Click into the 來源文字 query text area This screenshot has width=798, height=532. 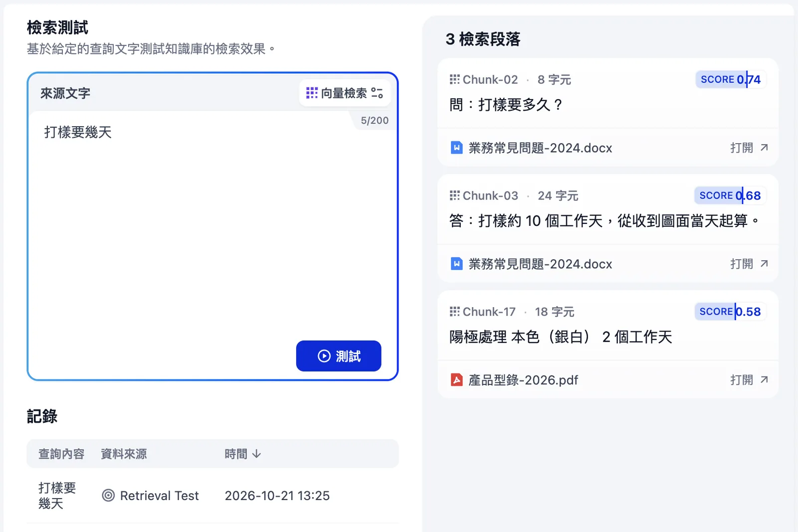pos(212,224)
